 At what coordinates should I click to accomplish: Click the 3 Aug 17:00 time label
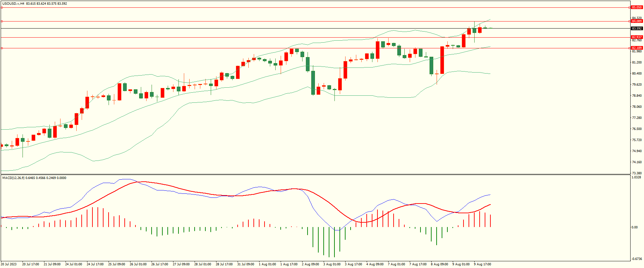pyautogui.click(x=354, y=264)
